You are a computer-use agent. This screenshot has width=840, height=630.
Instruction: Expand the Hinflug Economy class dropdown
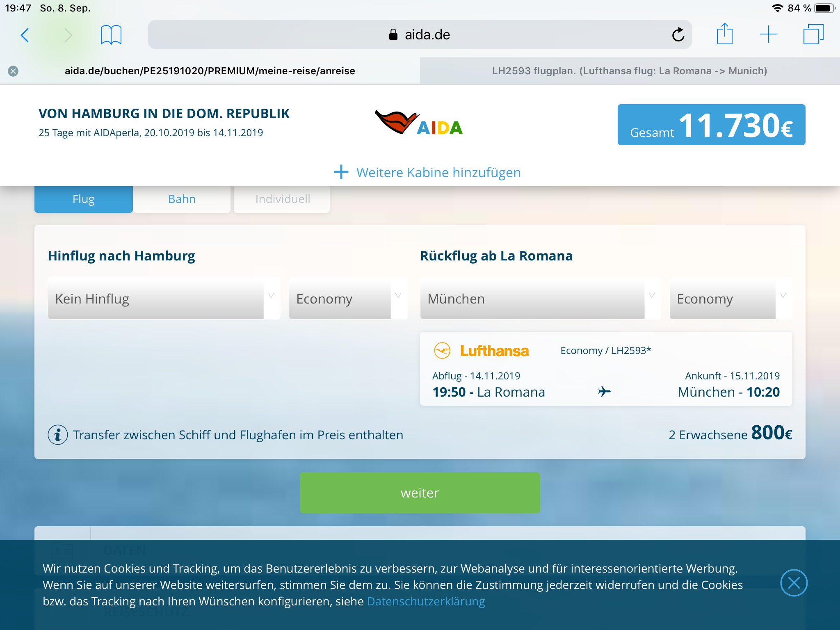(x=348, y=299)
